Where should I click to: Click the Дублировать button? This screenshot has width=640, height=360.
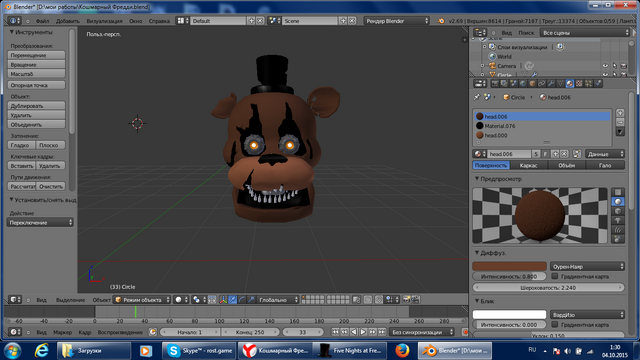pos(36,106)
